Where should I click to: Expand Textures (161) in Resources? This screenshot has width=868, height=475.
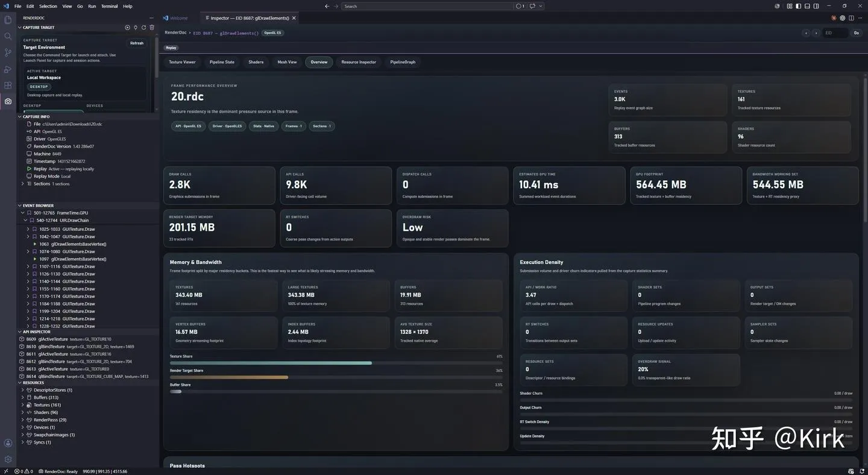pyautogui.click(x=23, y=405)
